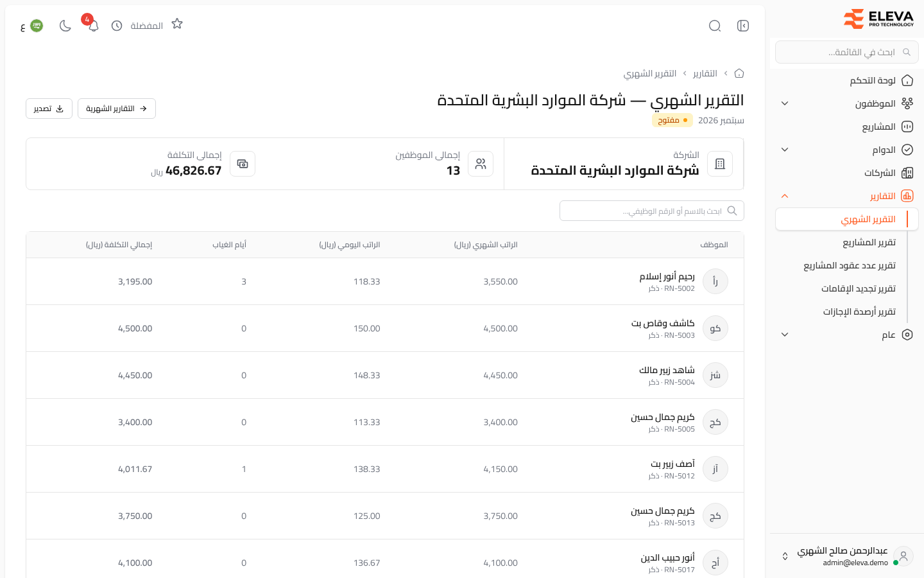Select التقرير الشهري sidebar submenu item

tap(847, 219)
